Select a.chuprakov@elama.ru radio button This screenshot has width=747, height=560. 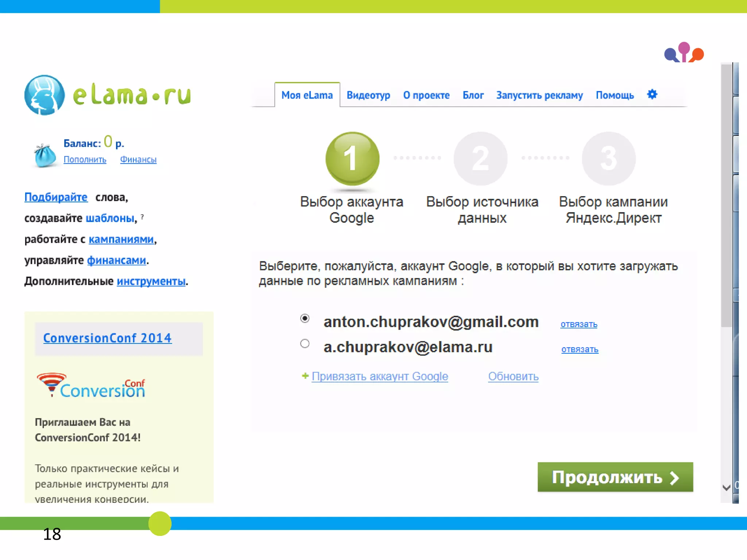coord(305,343)
